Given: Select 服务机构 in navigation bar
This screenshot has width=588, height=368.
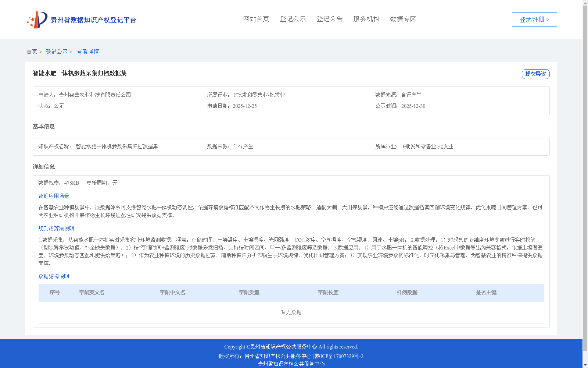Looking at the screenshot, I should click(x=366, y=19).
